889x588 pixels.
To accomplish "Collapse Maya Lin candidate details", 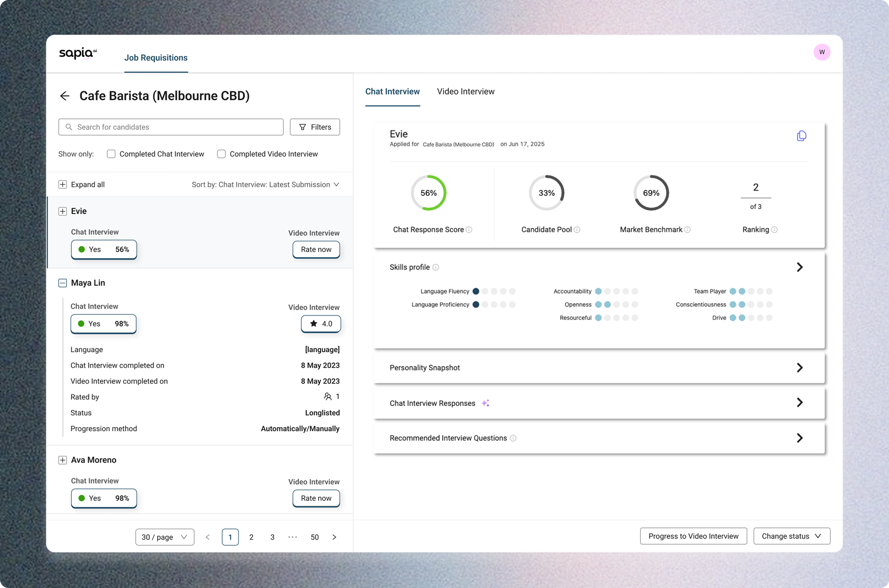I will point(63,283).
